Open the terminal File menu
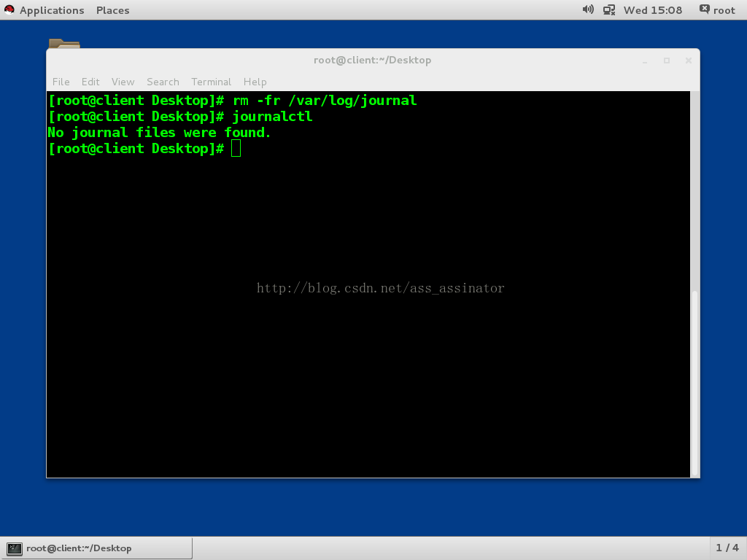 pyautogui.click(x=61, y=82)
